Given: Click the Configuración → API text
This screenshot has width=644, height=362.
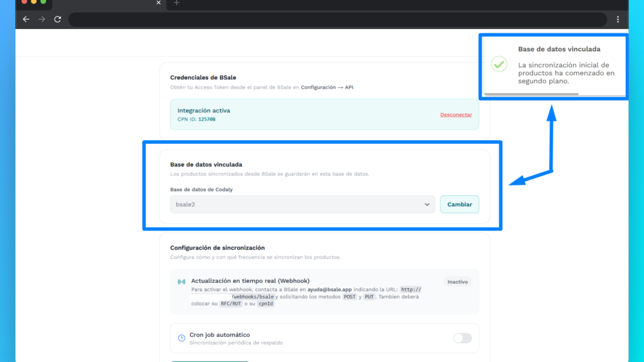Looking at the screenshot, I should tap(327, 87).
